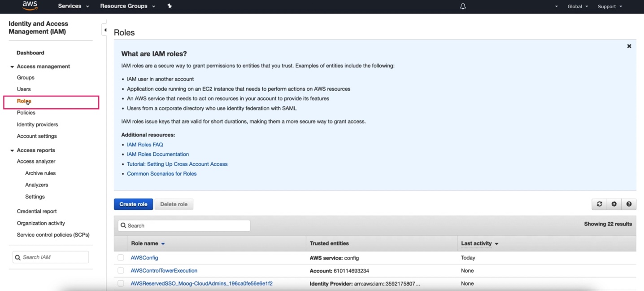Open Roles in the sidebar
Screen dimensions: 644x291
[x=24, y=101]
